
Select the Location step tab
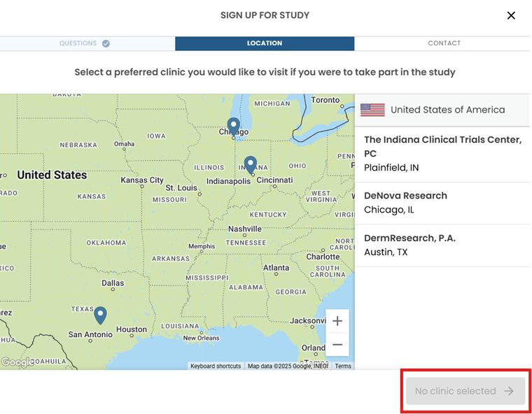point(265,43)
